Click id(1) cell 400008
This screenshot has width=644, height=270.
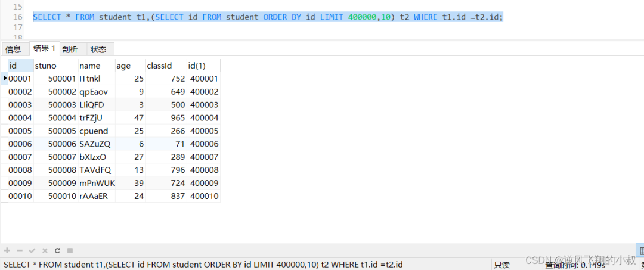(x=204, y=170)
